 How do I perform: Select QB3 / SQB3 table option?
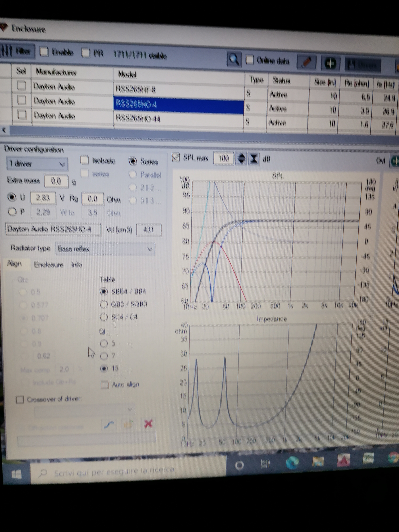point(104,304)
